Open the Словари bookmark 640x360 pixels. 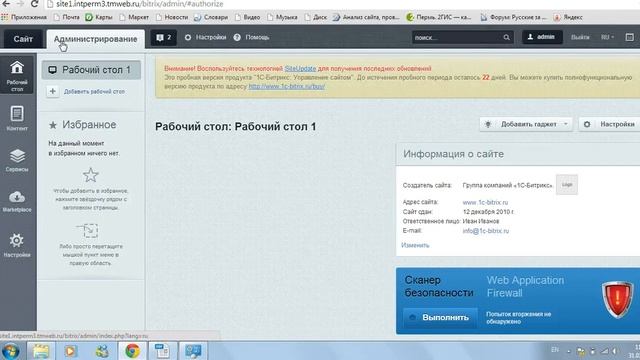pyautogui.click(x=211, y=17)
